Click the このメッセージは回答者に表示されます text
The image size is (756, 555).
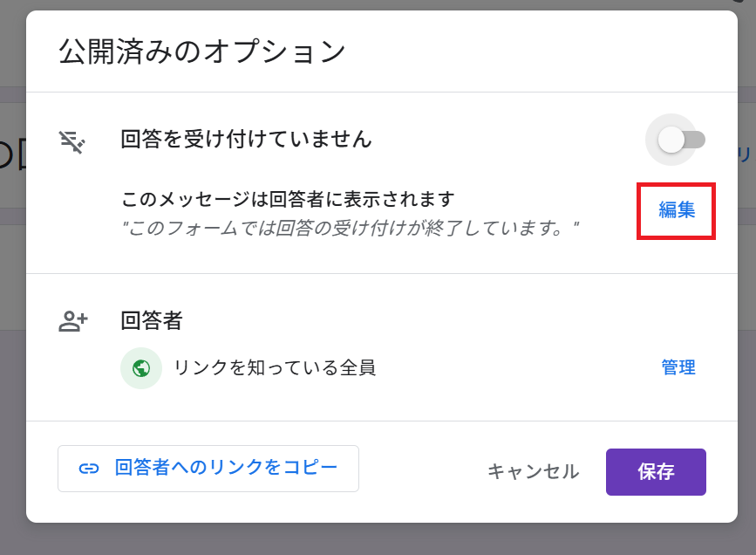(x=288, y=199)
